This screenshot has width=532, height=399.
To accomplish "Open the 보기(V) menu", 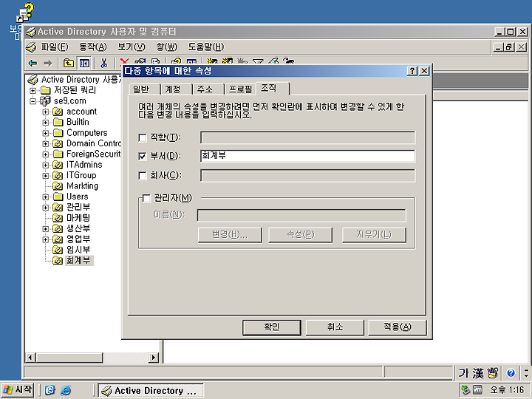I will 132,47.
